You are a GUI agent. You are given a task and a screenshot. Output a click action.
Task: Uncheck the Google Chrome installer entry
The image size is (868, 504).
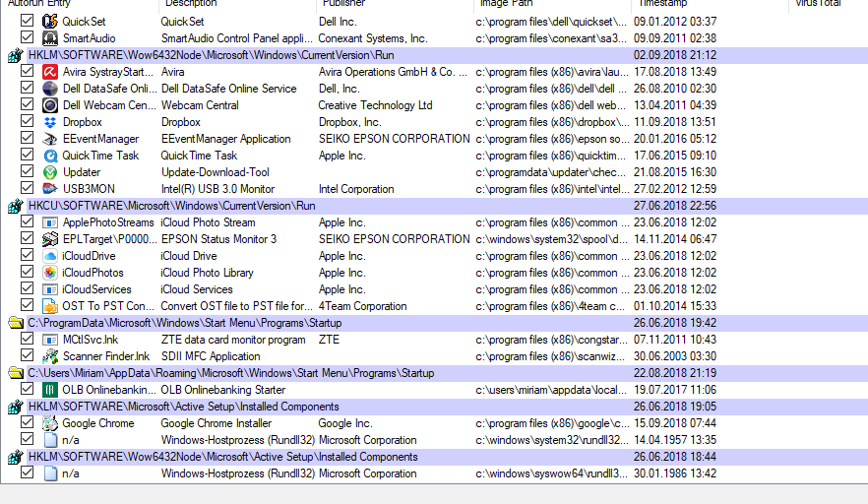click(x=27, y=422)
